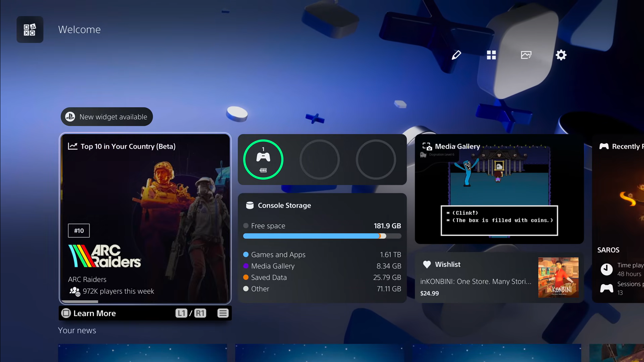This screenshot has height=362, width=644.
Task: Click the $24.99 price
Action: pos(429,293)
